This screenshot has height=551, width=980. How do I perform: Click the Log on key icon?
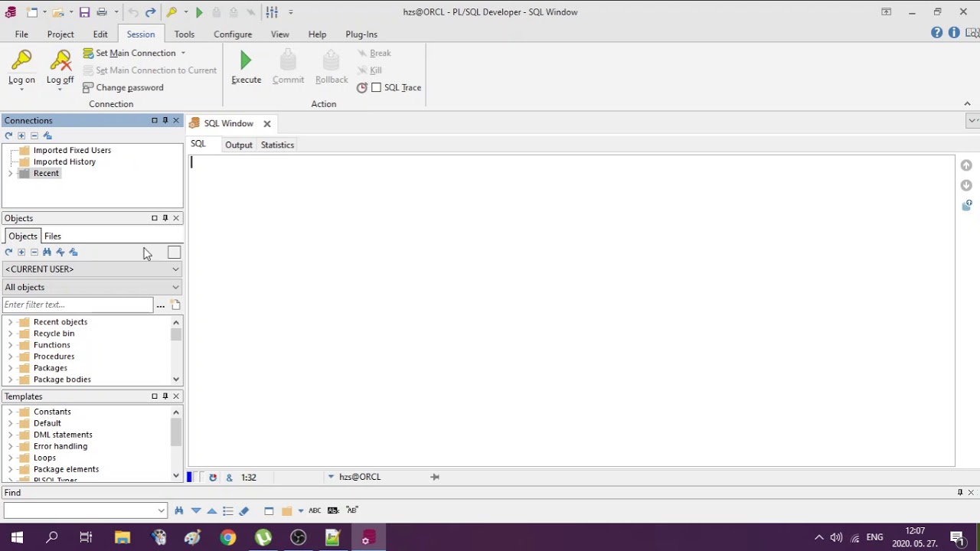tap(21, 60)
